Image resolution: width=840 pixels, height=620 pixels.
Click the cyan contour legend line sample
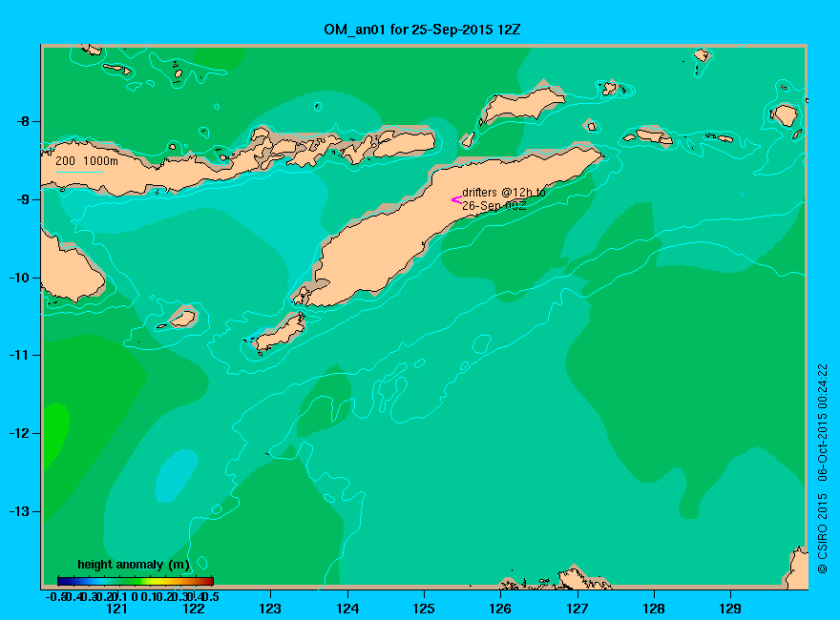pyautogui.click(x=78, y=172)
